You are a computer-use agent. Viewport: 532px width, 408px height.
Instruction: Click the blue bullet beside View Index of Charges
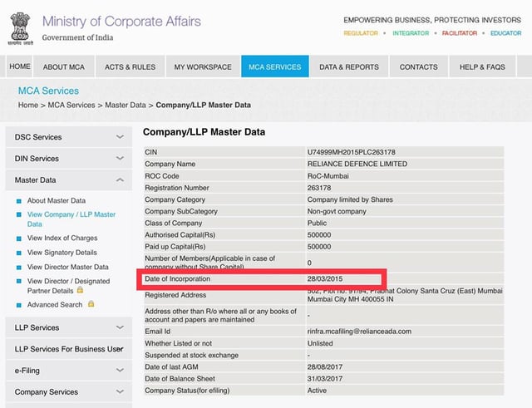tap(19, 238)
